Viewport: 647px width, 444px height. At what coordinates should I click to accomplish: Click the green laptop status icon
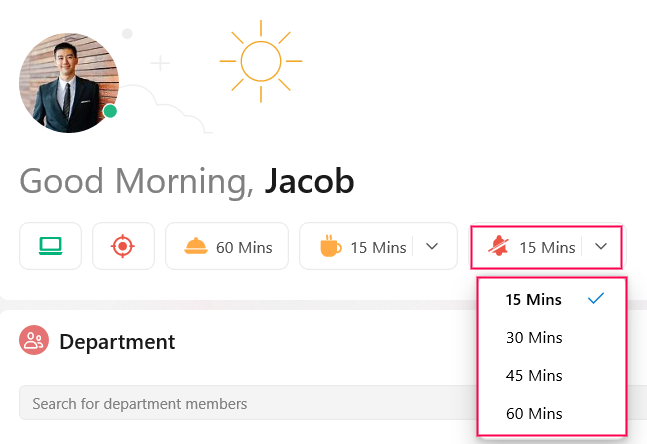(50, 246)
